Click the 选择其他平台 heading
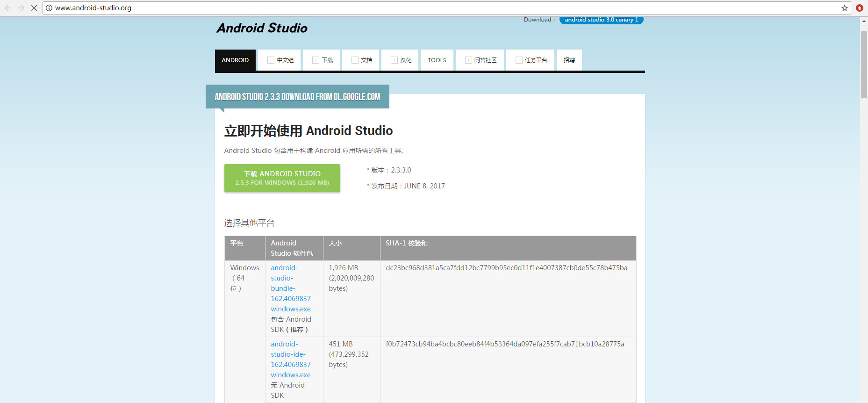 [x=249, y=223]
